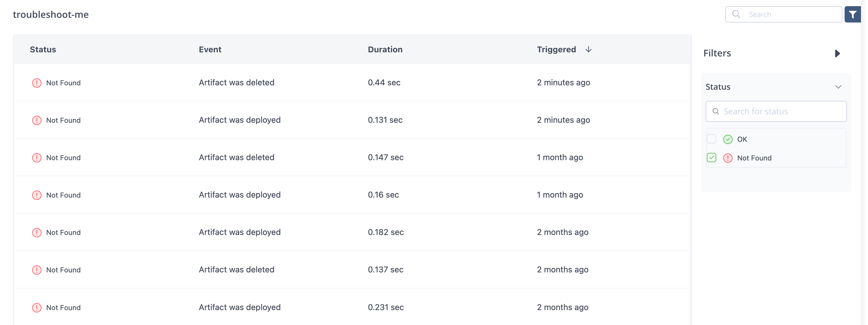Click the red Not Found icon in filters
The height and width of the screenshot is (325, 868).
[728, 158]
